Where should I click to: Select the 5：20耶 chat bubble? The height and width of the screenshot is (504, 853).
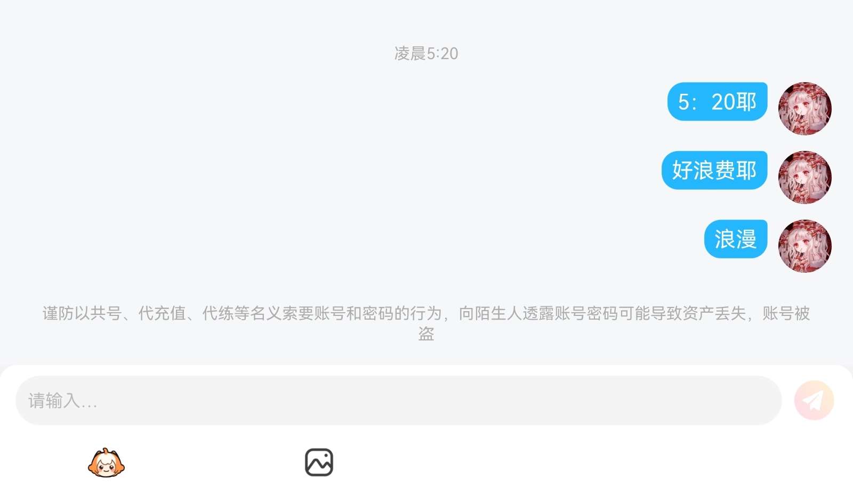(x=717, y=101)
